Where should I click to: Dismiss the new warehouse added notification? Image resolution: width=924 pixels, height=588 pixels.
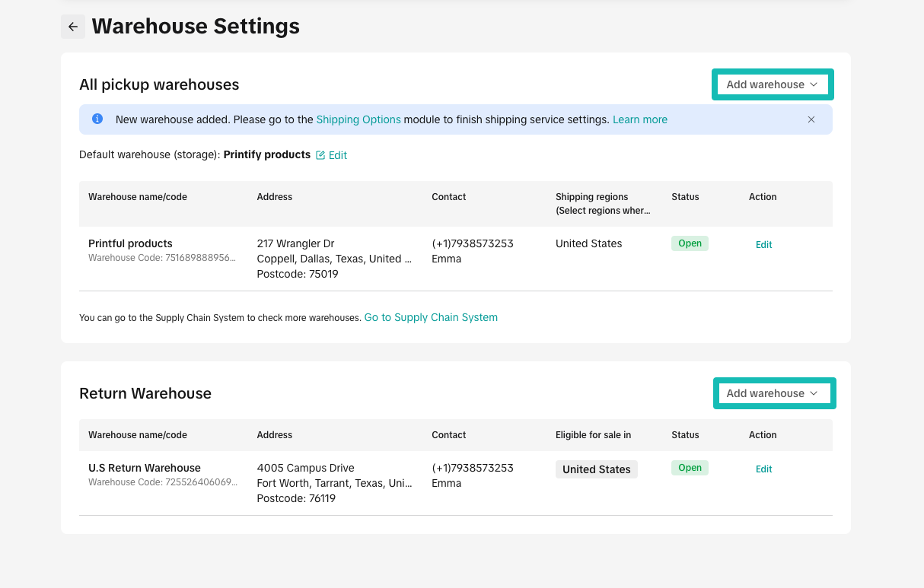(811, 119)
